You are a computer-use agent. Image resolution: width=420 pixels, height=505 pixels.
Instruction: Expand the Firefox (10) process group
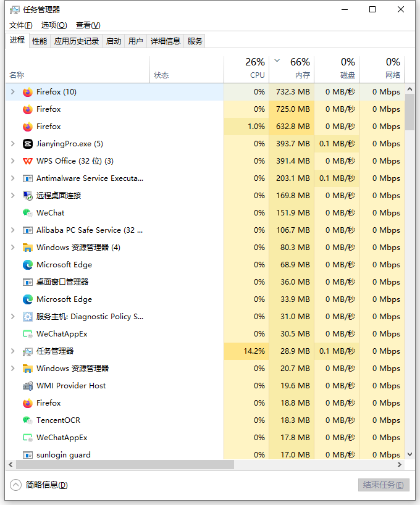12,92
